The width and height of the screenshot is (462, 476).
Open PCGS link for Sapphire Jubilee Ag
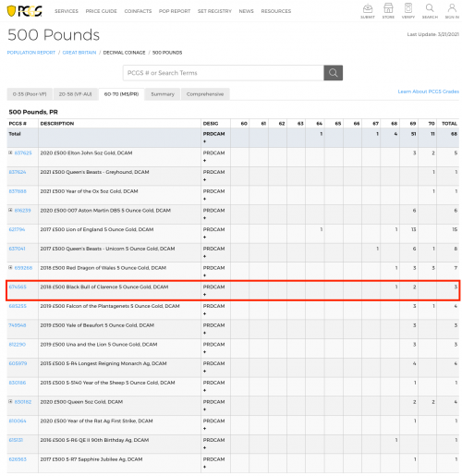coord(18,459)
